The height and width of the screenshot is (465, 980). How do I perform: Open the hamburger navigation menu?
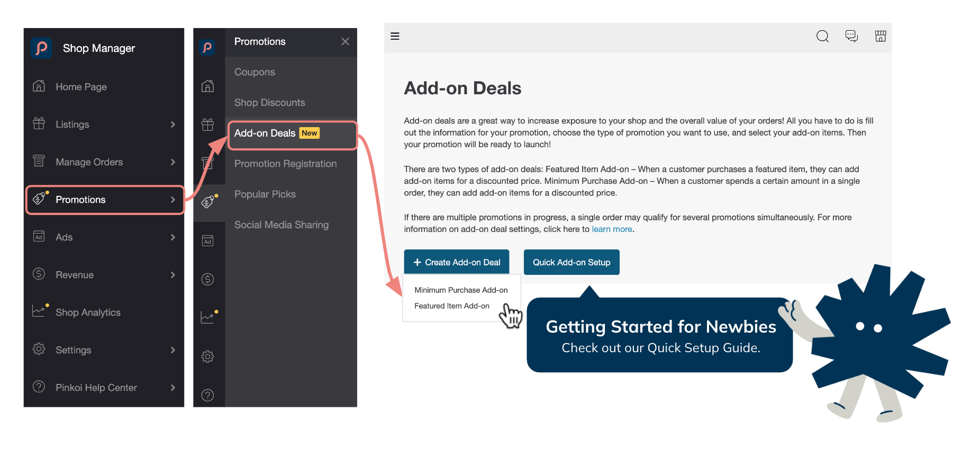(395, 36)
